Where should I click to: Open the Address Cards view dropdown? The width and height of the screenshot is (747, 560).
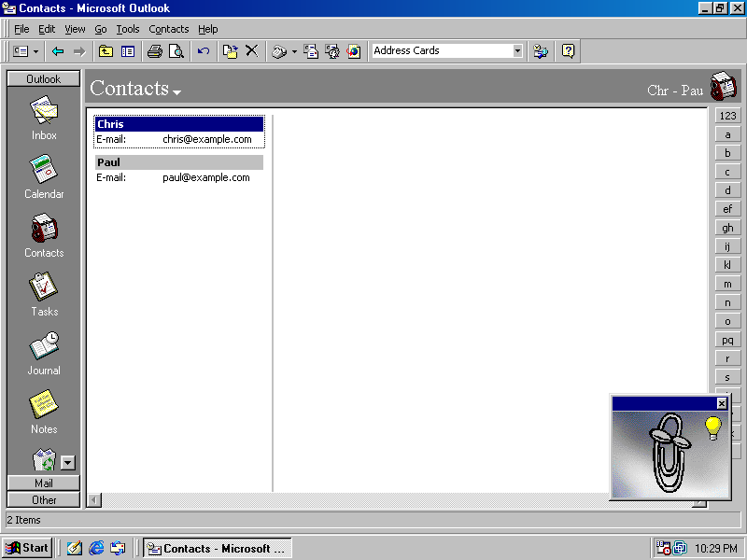(517, 51)
